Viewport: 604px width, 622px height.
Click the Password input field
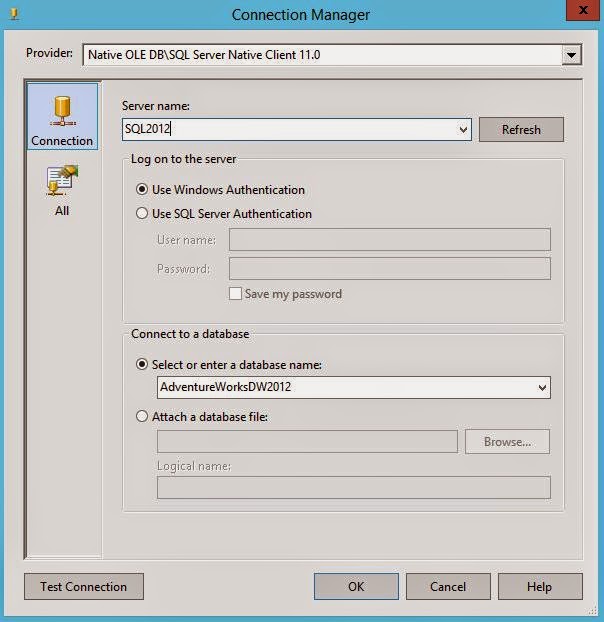pos(390,269)
